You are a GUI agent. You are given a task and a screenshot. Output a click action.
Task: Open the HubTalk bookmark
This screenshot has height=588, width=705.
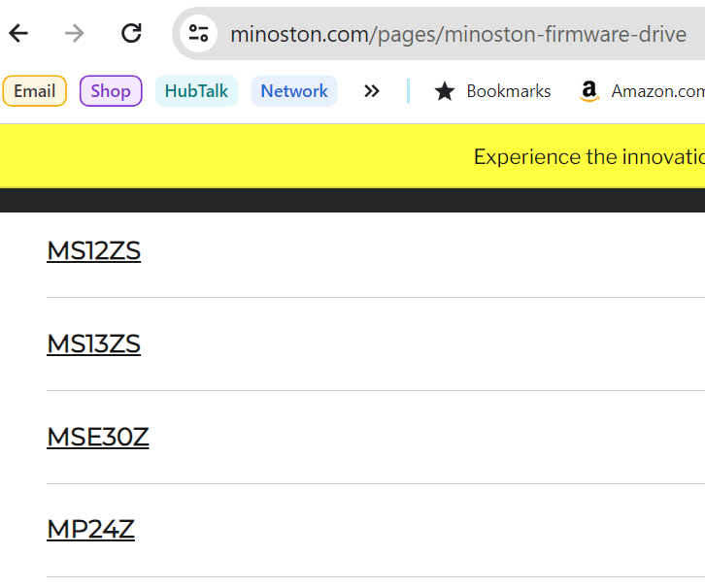pos(196,91)
